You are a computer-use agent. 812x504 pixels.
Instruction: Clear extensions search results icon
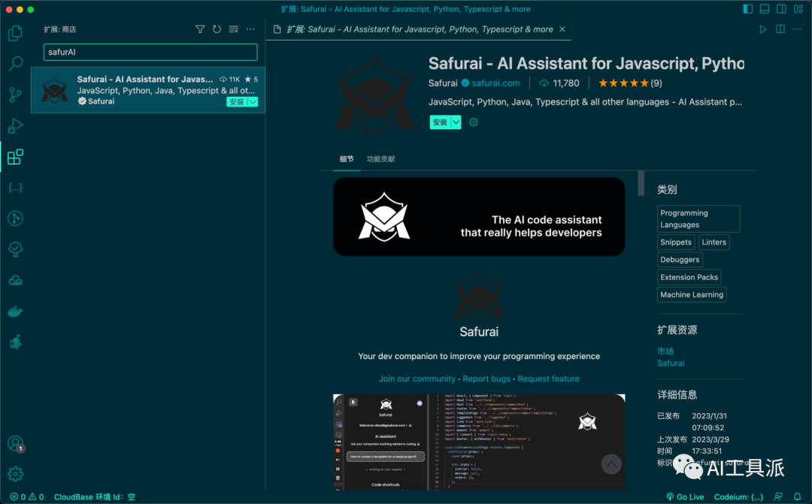click(234, 29)
